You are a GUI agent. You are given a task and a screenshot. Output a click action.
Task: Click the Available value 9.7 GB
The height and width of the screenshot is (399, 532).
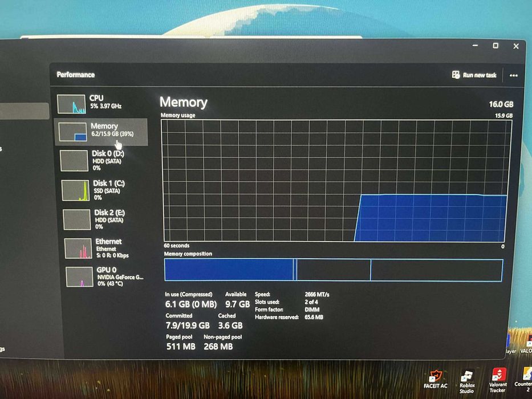(x=238, y=304)
